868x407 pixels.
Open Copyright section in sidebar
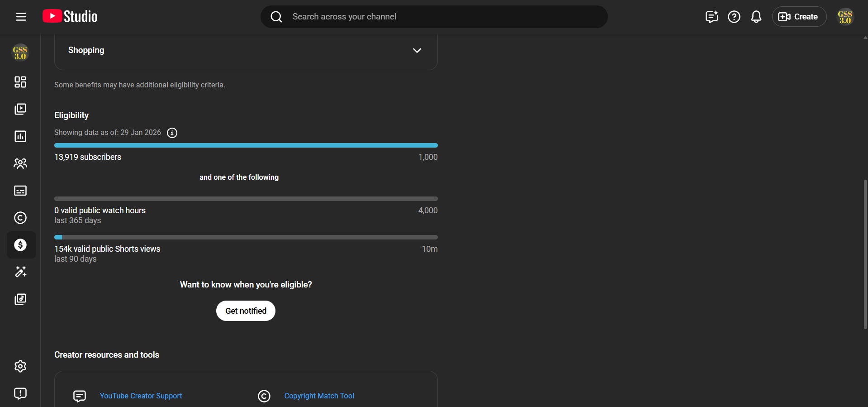tap(20, 218)
